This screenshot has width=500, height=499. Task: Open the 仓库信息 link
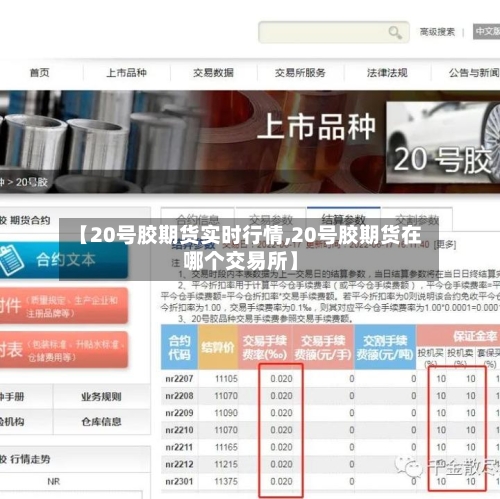coord(101,422)
